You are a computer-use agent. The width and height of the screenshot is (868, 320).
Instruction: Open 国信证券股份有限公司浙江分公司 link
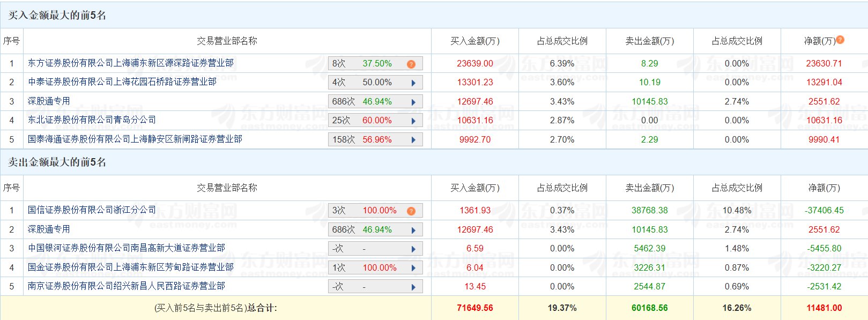coord(92,210)
